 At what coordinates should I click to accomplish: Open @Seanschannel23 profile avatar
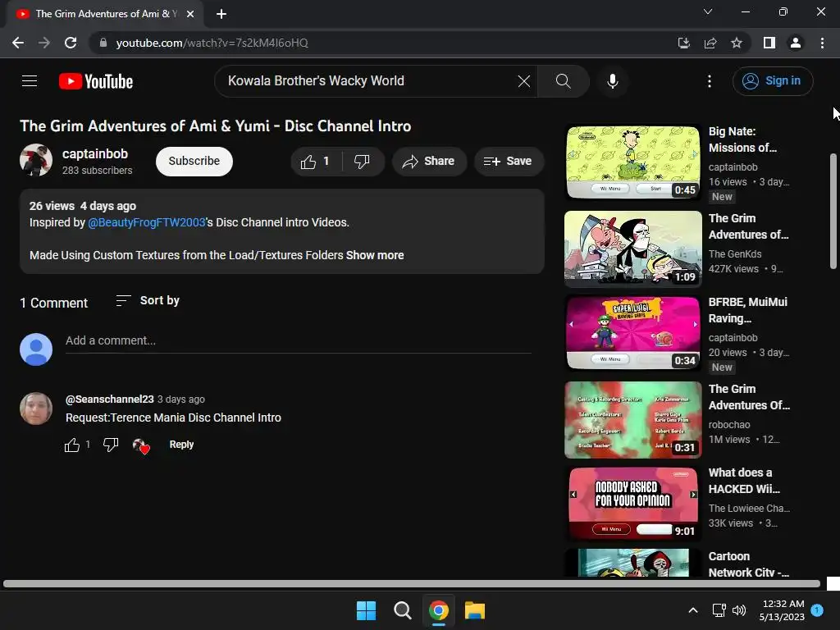pos(36,409)
